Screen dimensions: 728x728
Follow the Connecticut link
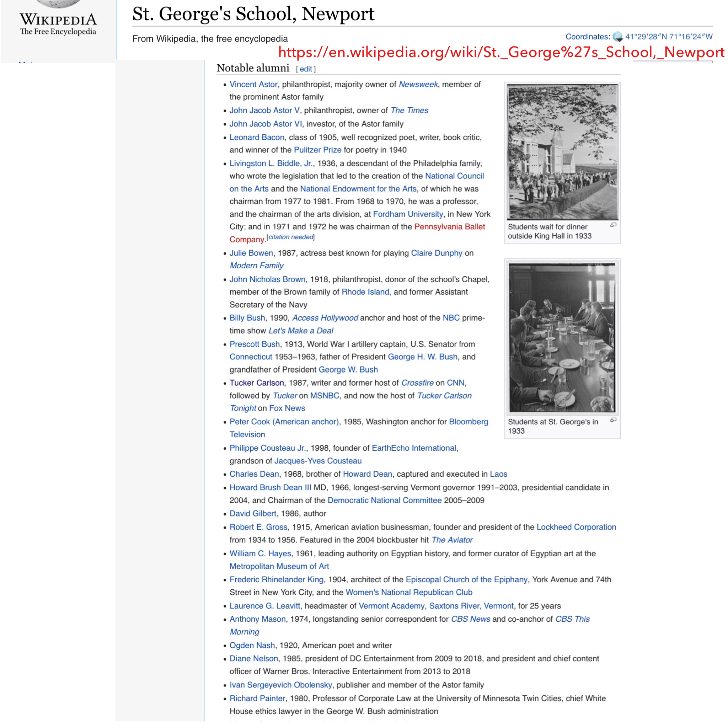click(251, 357)
